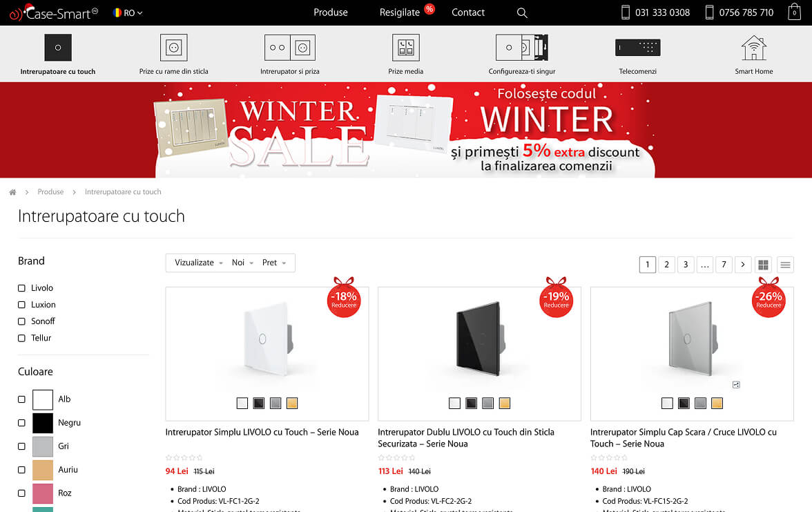This screenshot has width=812, height=512.
Task: Open the Contact menu item
Action: (467, 12)
